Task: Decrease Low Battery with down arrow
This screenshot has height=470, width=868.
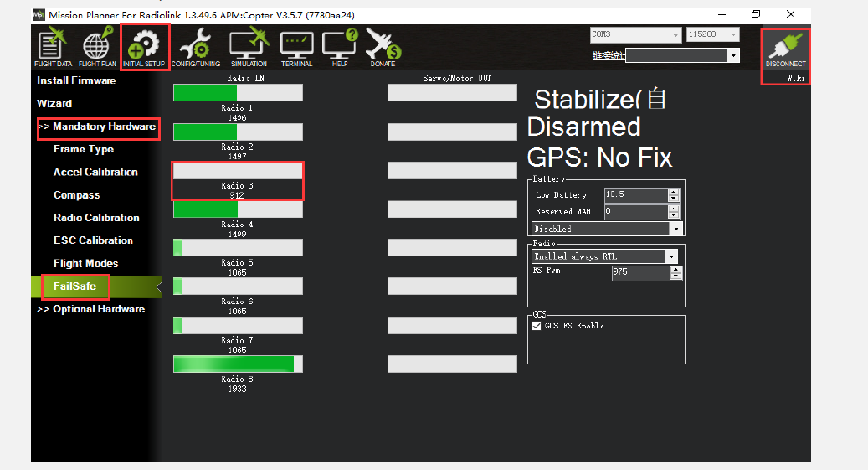Action: pyautogui.click(x=674, y=199)
